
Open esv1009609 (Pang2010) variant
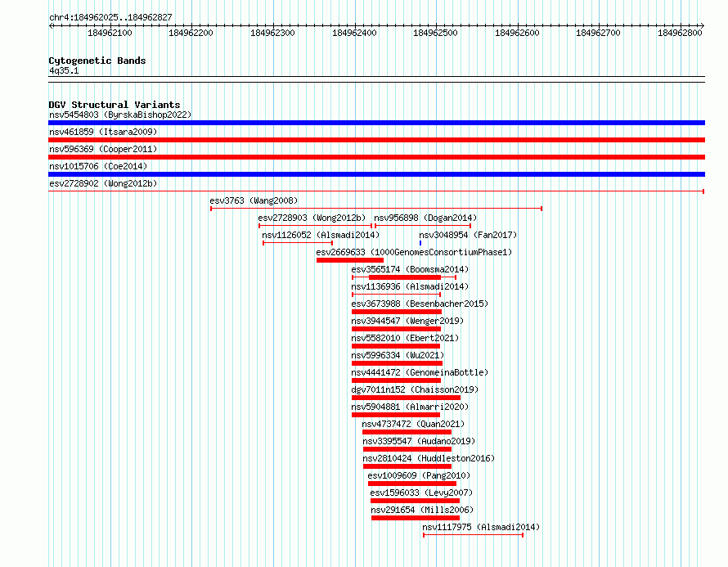[x=419, y=475]
